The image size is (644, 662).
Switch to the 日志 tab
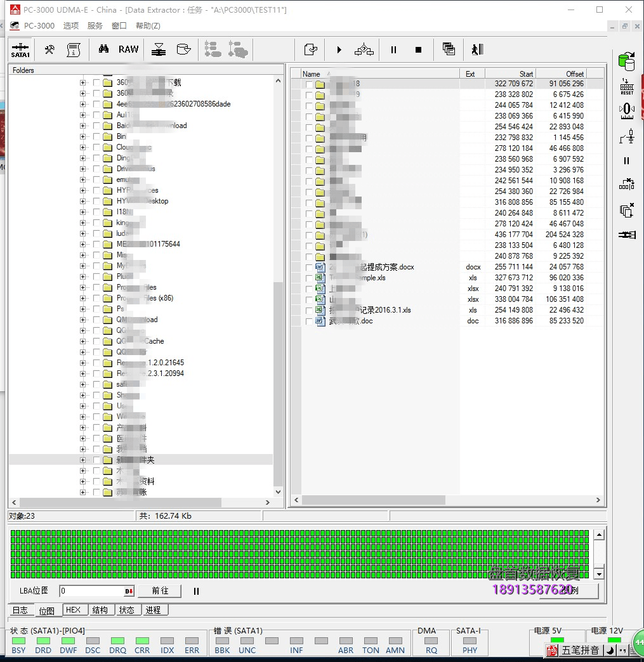point(20,610)
